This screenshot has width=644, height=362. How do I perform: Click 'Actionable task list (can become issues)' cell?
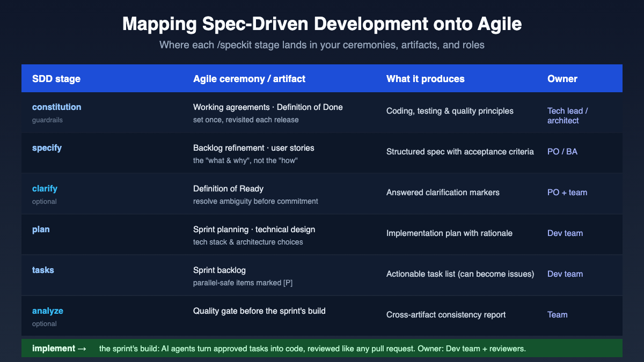coord(460,274)
